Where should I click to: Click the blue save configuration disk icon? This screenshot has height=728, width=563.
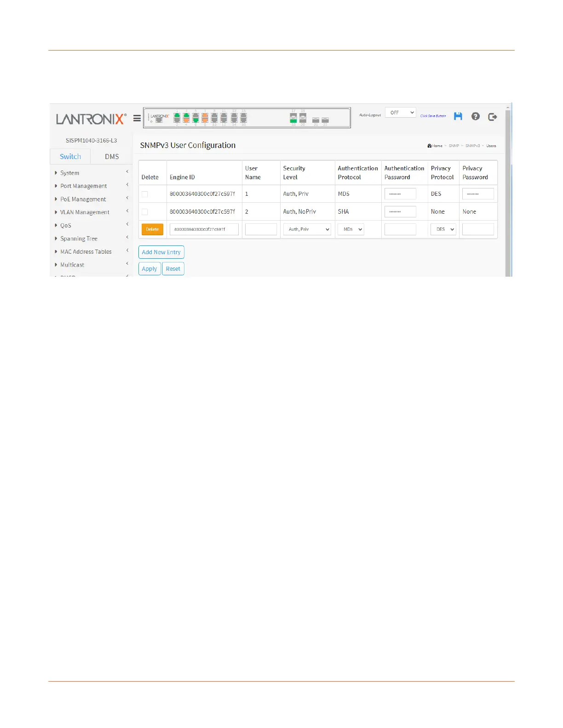coord(458,116)
